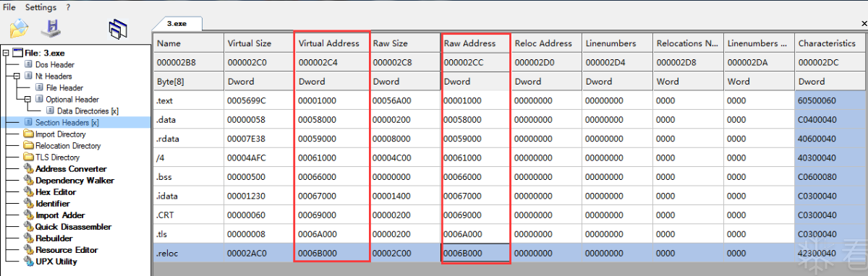868x276 pixels.
Task: Click the Relocation Directory folder icon
Action: click(28, 145)
